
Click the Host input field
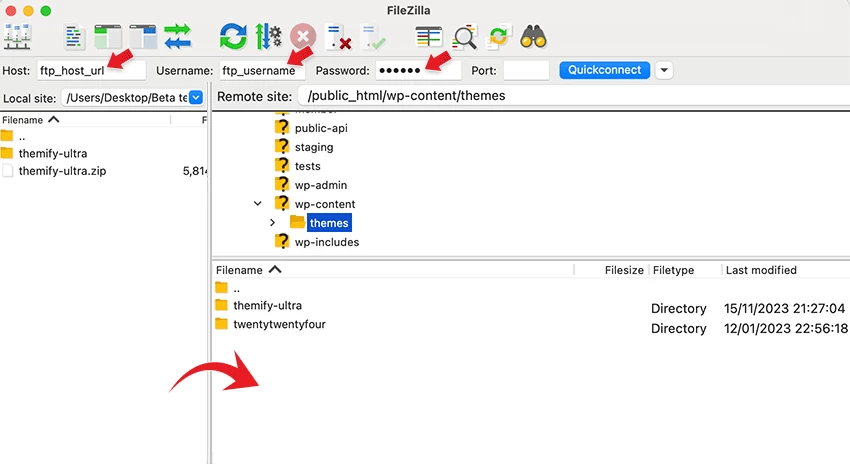pyautogui.click(x=91, y=70)
